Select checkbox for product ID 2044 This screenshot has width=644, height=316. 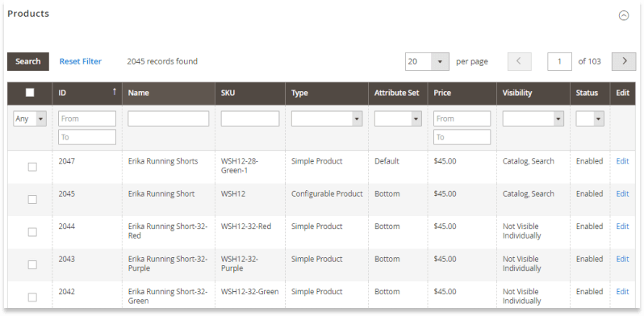pos(32,232)
